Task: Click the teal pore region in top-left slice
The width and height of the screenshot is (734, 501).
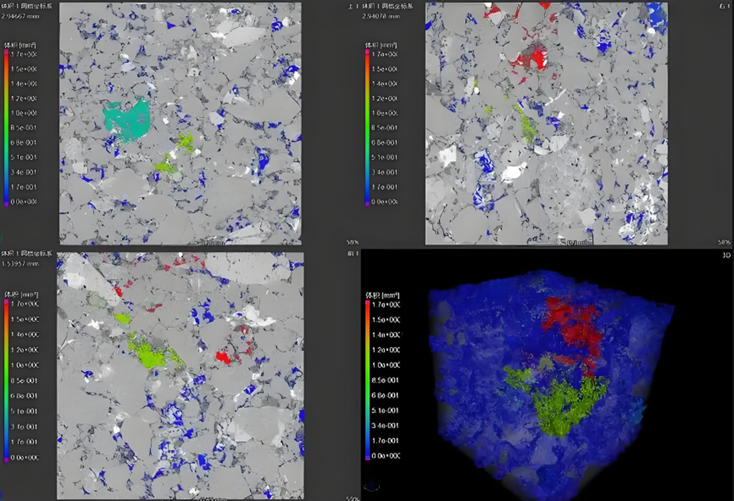Action: [127, 118]
